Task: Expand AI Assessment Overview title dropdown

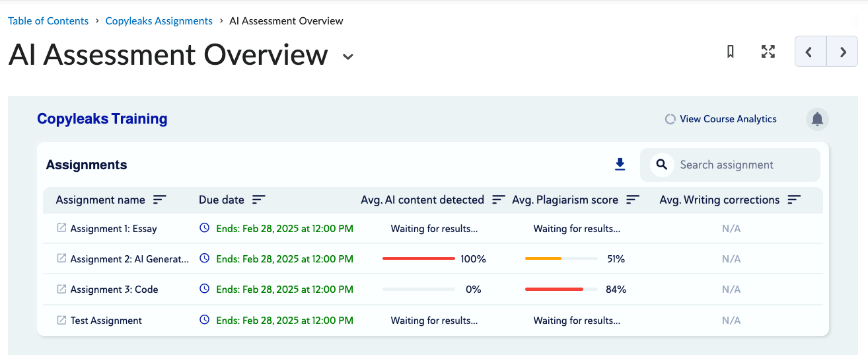Action: coord(348,57)
